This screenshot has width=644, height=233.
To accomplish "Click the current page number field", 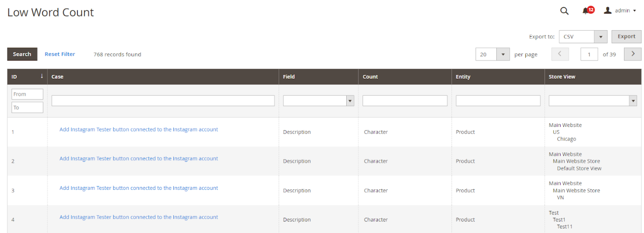I will [589, 54].
